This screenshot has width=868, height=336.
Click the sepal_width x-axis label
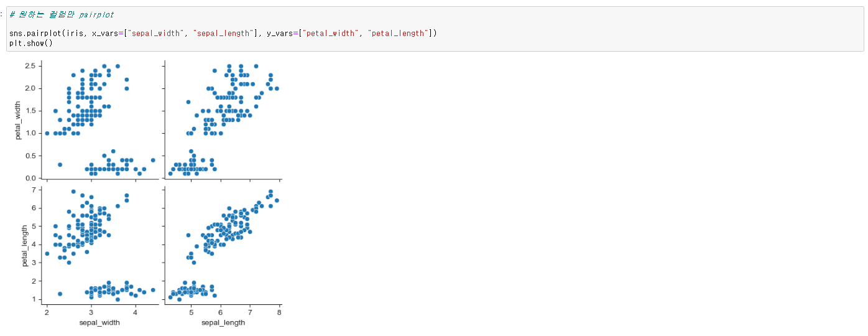tap(99, 322)
